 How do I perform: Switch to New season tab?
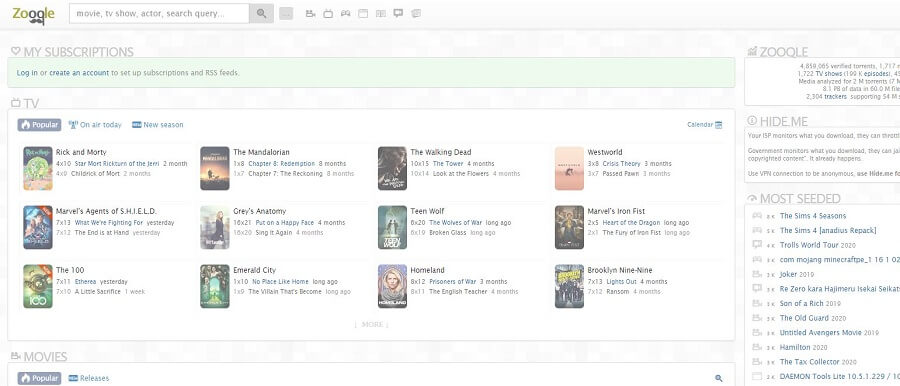pyautogui.click(x=158, y=125)
